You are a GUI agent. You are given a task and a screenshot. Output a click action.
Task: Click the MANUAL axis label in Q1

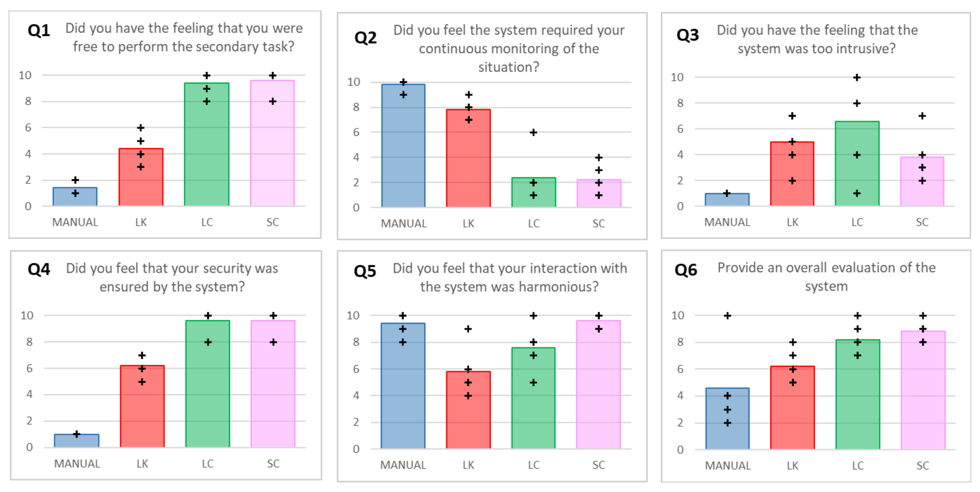75,222
